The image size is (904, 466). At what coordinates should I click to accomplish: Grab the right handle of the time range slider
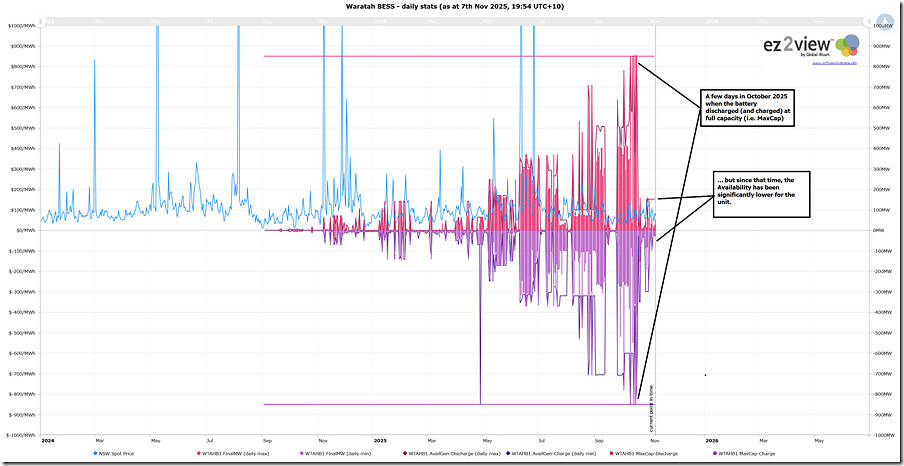tap(867, 21)
